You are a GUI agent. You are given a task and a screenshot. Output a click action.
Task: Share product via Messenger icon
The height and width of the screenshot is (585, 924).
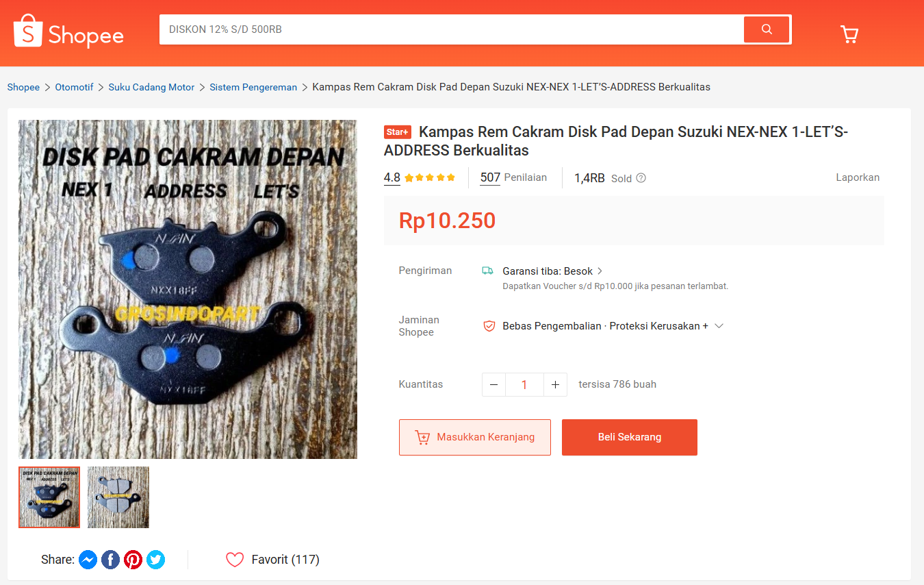[x=88, y=560]
